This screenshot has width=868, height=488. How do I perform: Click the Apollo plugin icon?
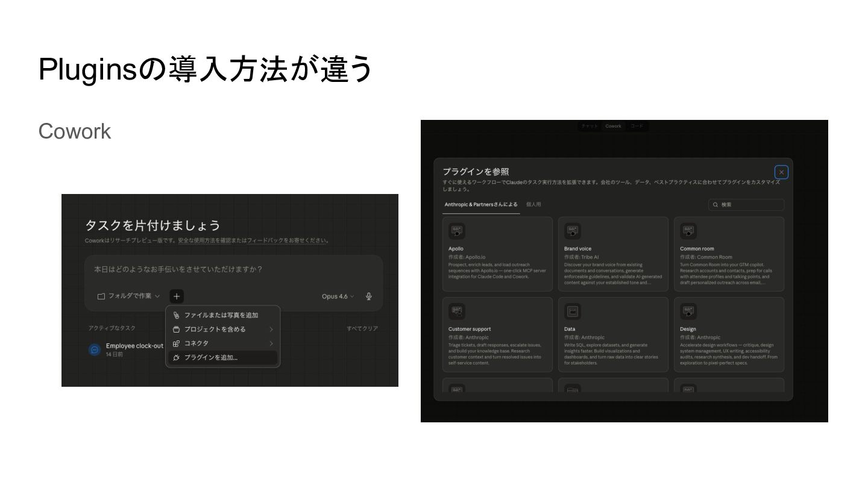tap(457, 231)
